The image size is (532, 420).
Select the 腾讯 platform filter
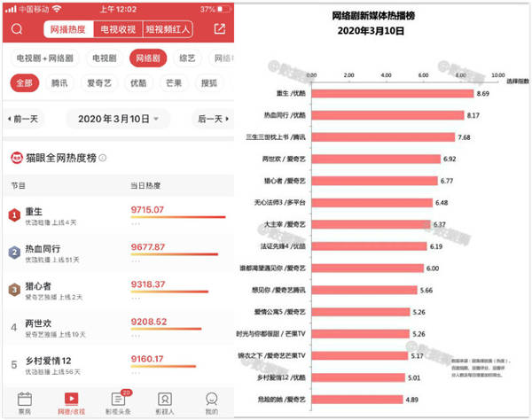click(x=60, y=82)
